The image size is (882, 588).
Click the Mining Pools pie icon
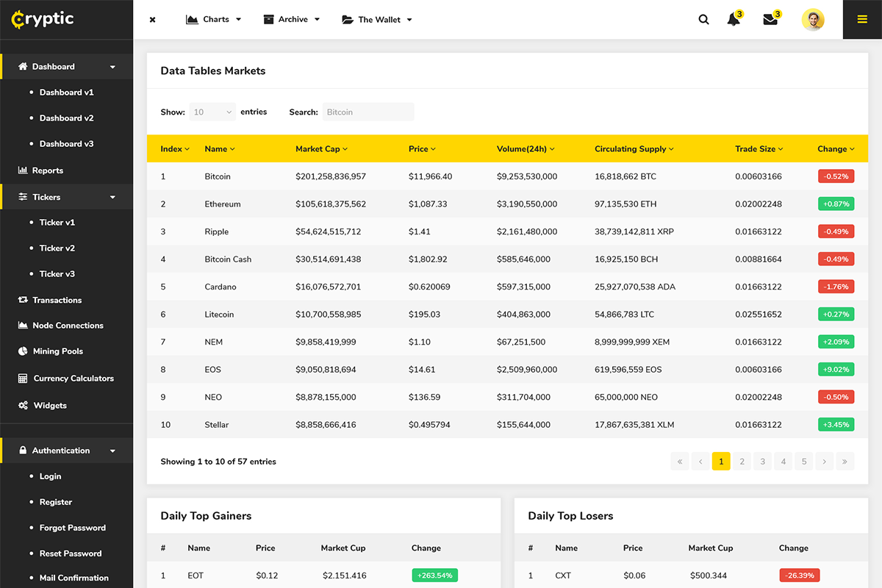pyautogui.click(x=23, y=351)
